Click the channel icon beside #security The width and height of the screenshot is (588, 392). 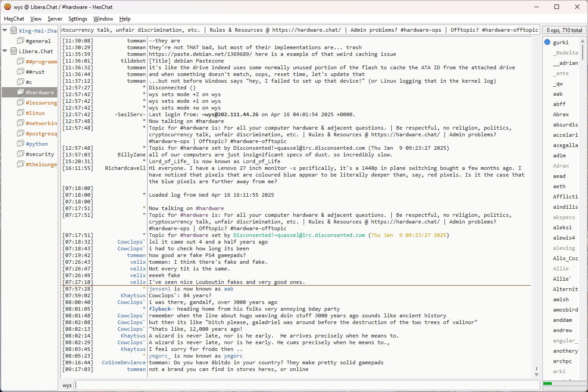21,154
